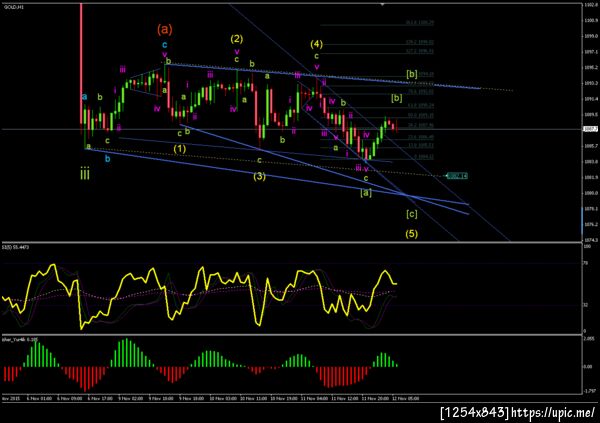Click the 9 Nov 10:00 time label
The height and width of the screenshot is (423, 600).
[x=161, y=399]
